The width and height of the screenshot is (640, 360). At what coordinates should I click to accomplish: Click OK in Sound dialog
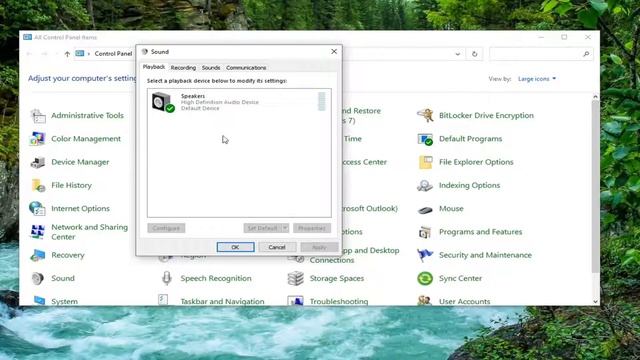coord(236,247)
